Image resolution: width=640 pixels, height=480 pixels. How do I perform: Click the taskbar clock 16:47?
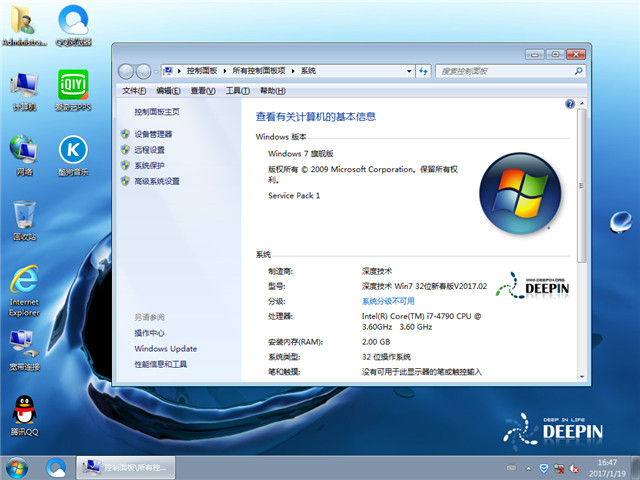pos(607,468)
